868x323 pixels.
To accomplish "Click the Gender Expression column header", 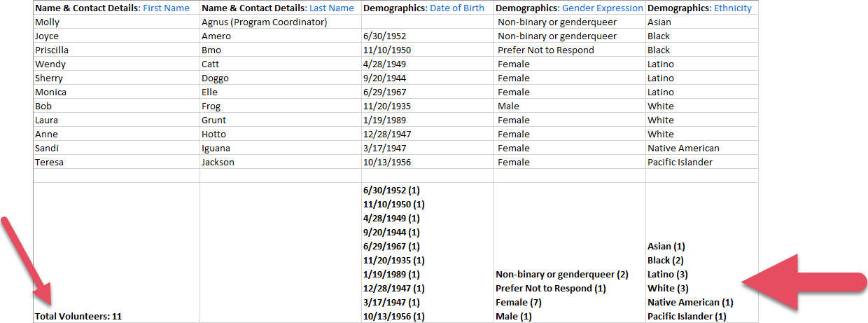I will pos(570,8).
